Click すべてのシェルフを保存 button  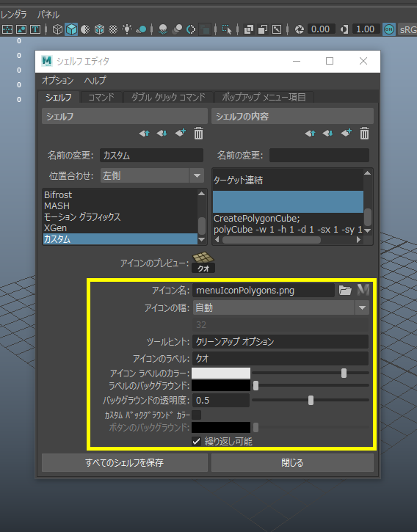point(125,463)
